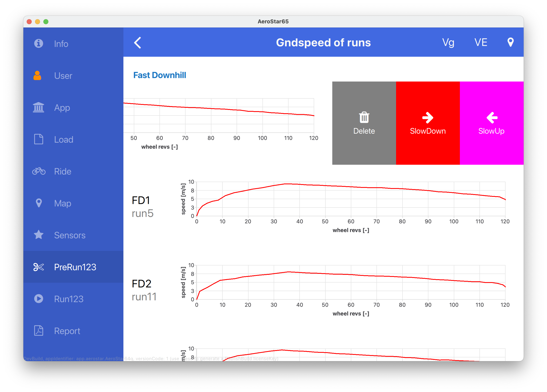547x392 pixels.
Task: Open Info from the sidebar icon
Action: 39,44
